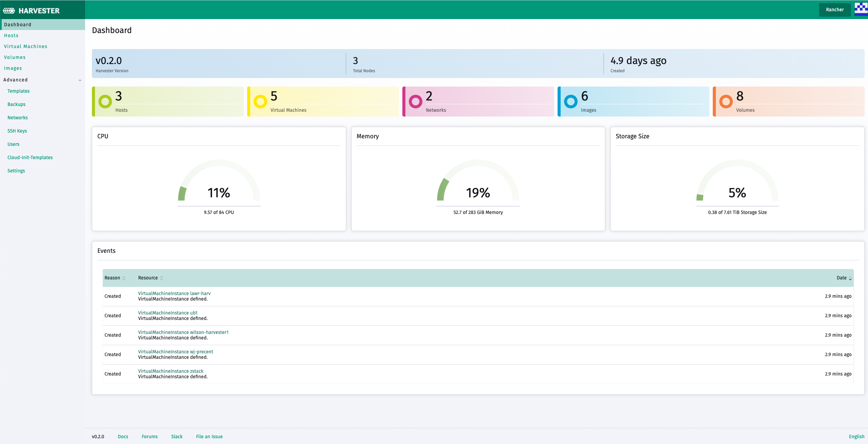
Task: Click the yellow Virtual Machines circle icon
Action: click(x=260, y=101)
